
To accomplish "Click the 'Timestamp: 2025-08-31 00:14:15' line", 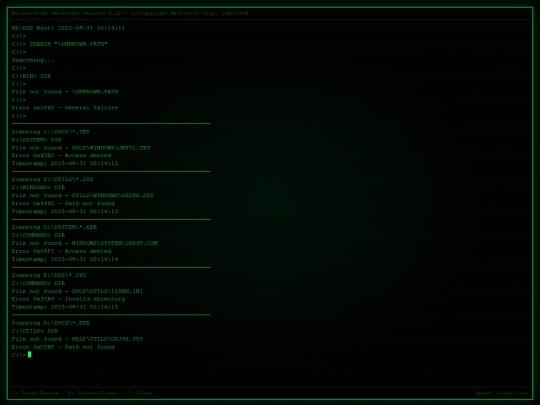I will pyautogui.click(x=65, y=307).
